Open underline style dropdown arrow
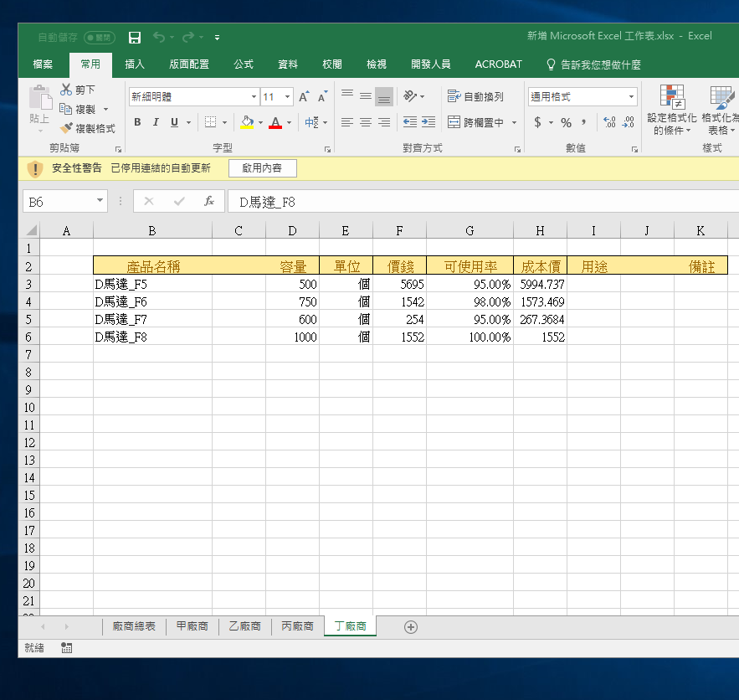Viewport: 739px width, 700px height. (188, 122)
